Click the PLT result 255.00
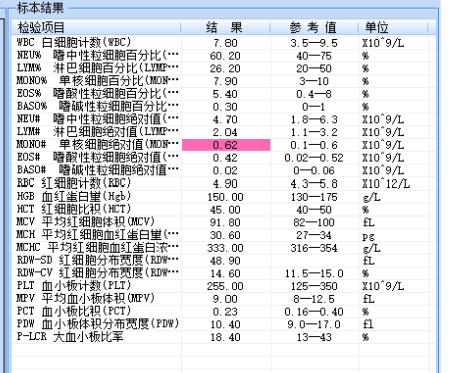Screen dimensions: 454x373 [x=225, y=286]
